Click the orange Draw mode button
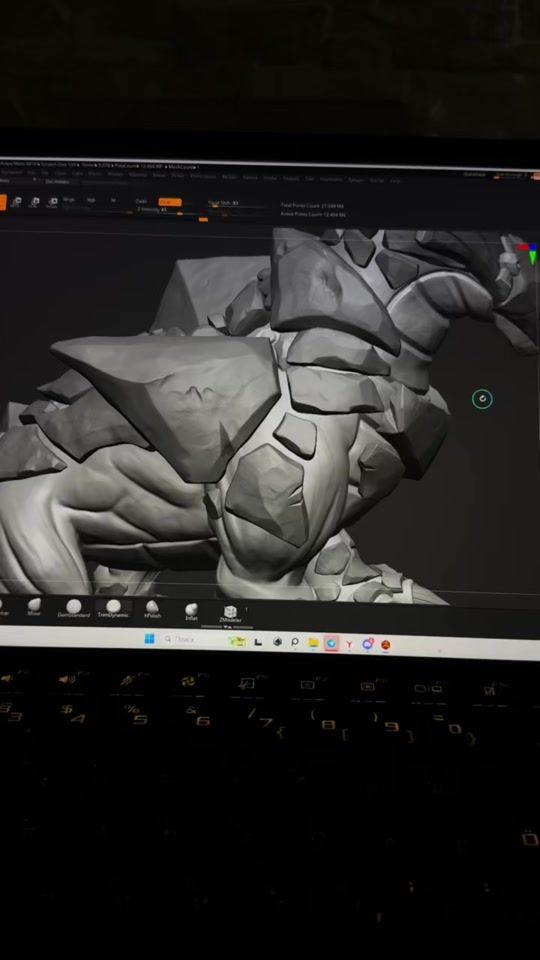The image size is (540, 960). point(2,201)
